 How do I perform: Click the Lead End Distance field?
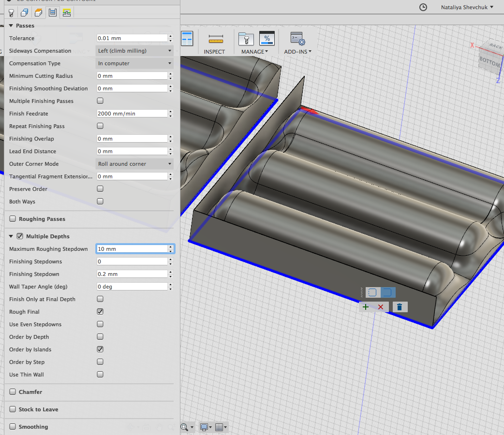click(132, 151)
